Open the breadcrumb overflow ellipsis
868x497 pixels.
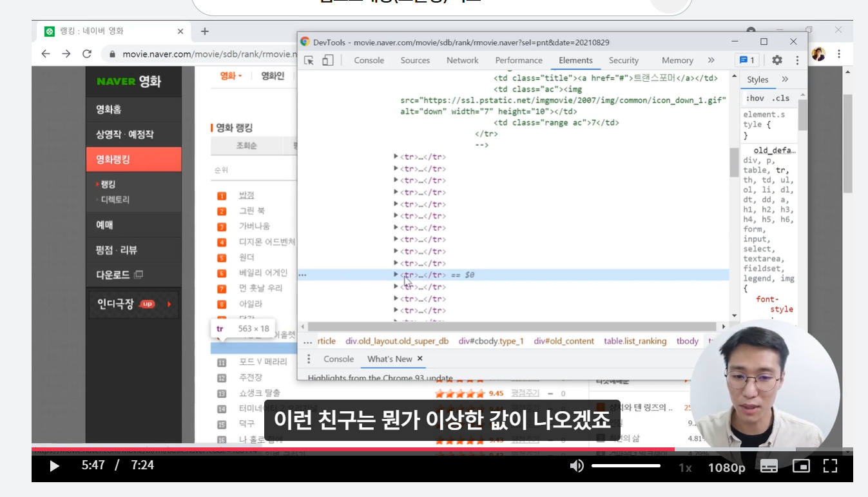tap(307, 341)
